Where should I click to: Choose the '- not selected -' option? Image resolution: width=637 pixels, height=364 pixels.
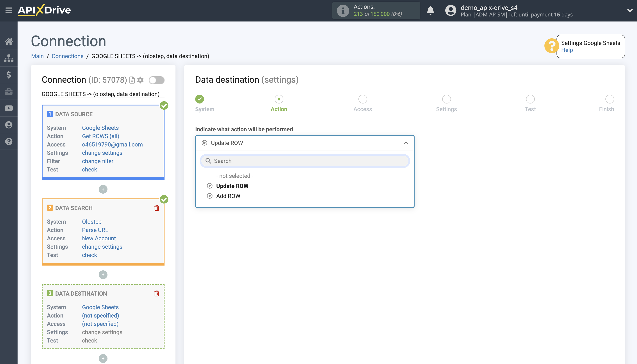point(234,176)
